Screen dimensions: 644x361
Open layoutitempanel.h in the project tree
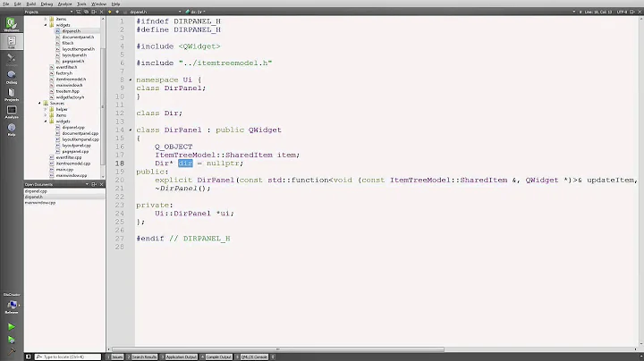point(79,49)
